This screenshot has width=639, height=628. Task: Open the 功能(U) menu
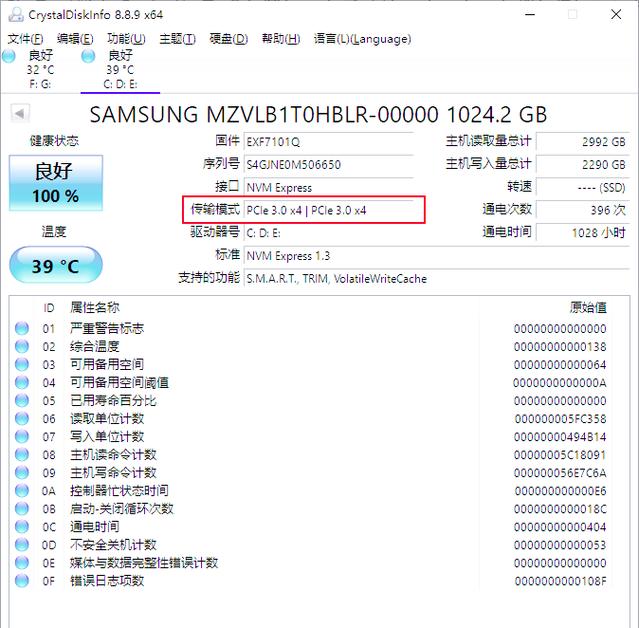click(126, 39)
